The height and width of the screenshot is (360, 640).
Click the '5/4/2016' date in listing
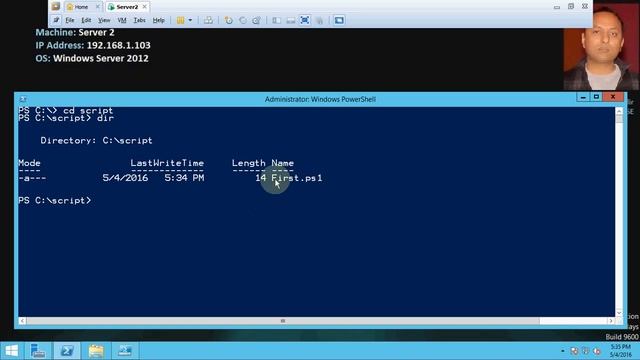(x=125, y=178)
